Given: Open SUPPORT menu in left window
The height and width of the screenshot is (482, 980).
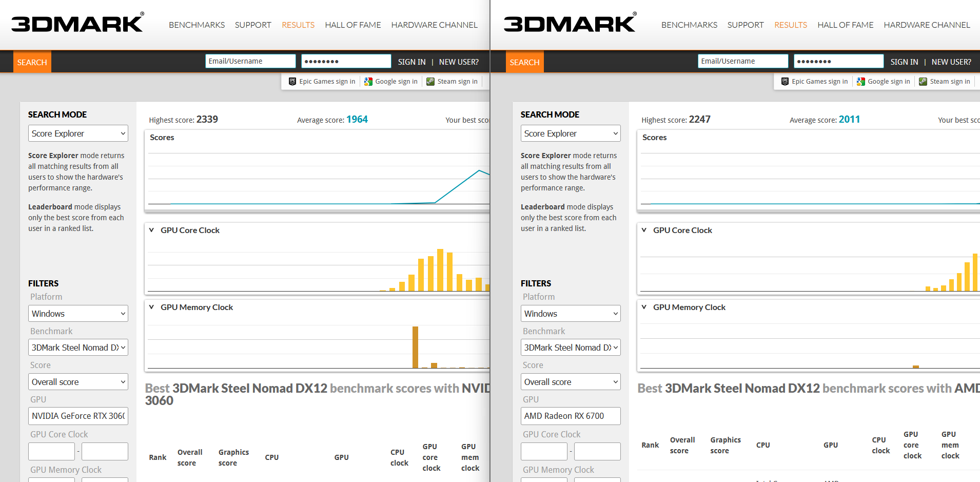Looking at the screenshot, I should pyautogui.click(x=253, y=25).
